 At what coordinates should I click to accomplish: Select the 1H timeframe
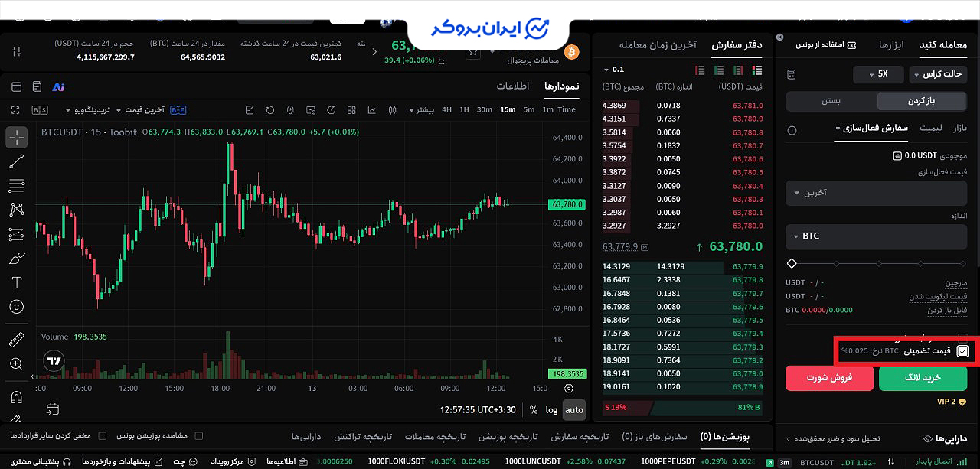464,110
